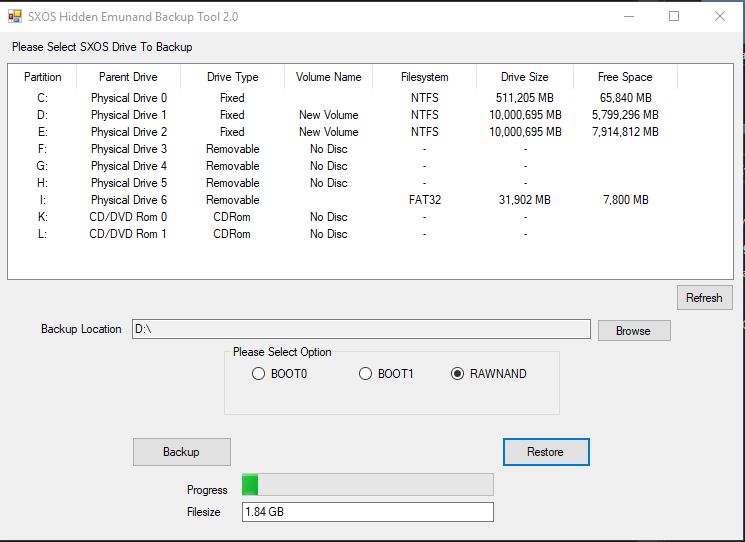Click the Filesize field showing 1.84 GB
The height and width of the screenshot is (542, 745).
[x=368, y=512]
